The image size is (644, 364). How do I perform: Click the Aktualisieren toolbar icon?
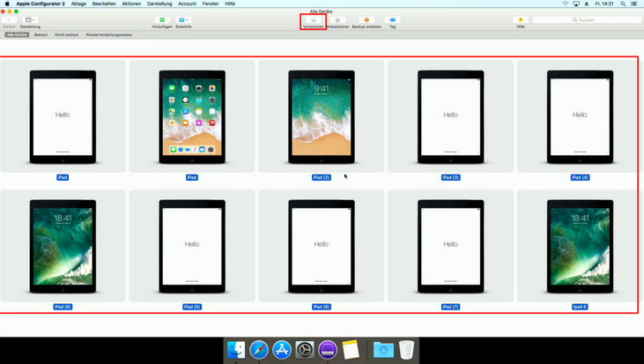pos(337,19)
